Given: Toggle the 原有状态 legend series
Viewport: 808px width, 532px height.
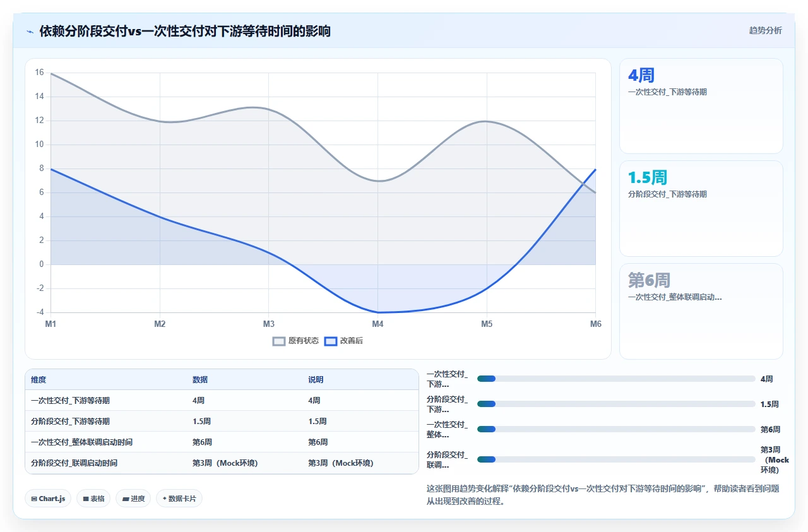Looking at the screenshot, I should click(x=295, y=341).
